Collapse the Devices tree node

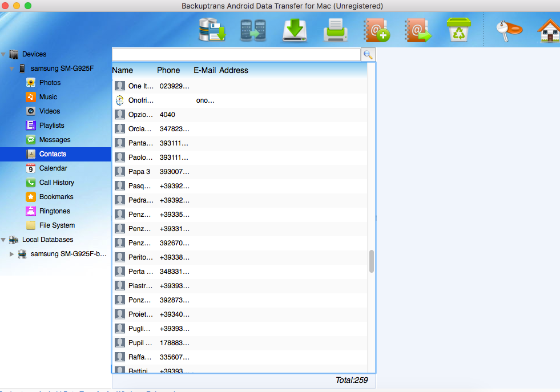coord(3,54)
